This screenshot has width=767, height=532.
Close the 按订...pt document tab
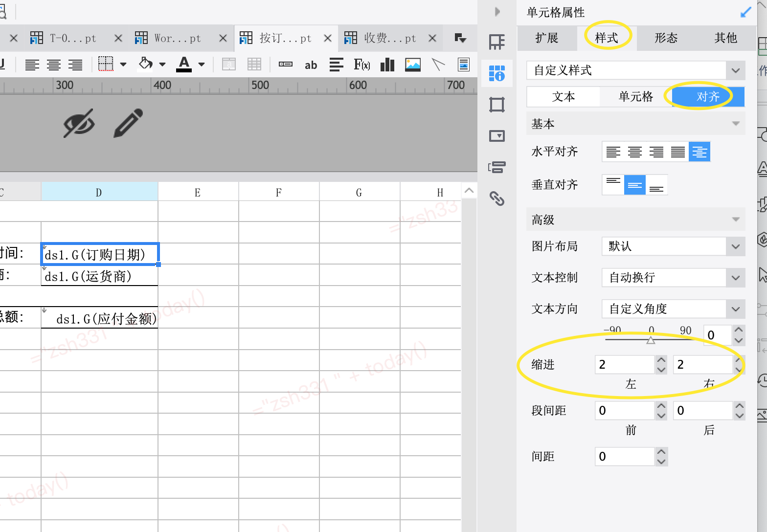(x=328, y=38)
